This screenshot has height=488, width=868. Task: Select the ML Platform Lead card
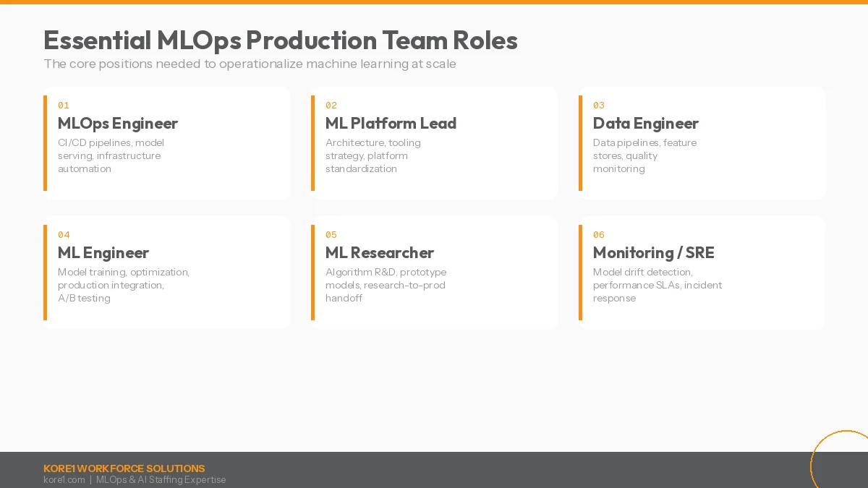tap(434, 142)
